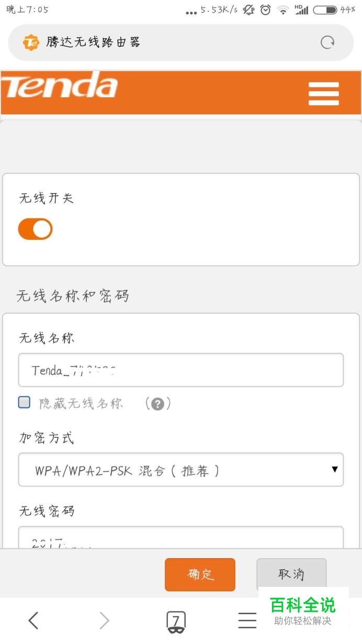Image resolution: width=362 pixels, height=644 pixels.
Task: Tap the Tenda favicon in the address bar
Action: [31, 42]
